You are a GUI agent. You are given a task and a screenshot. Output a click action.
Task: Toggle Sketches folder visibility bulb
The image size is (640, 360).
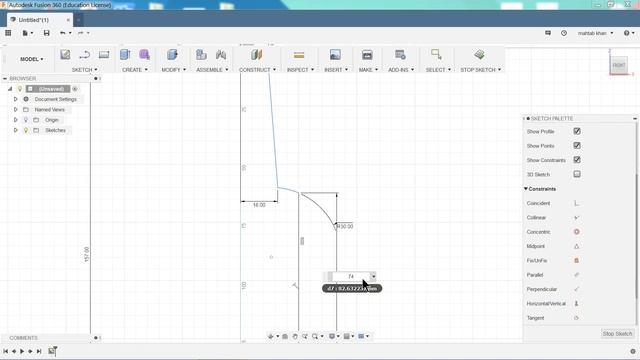coord(26,130)
